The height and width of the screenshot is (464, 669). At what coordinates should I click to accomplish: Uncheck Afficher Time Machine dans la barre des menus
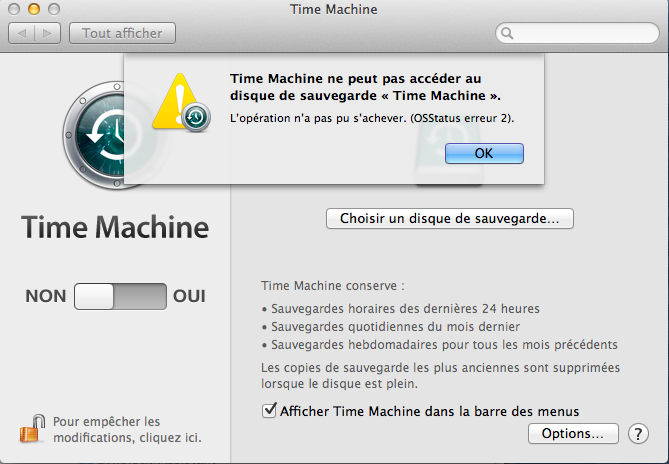[x=269, y=411]
